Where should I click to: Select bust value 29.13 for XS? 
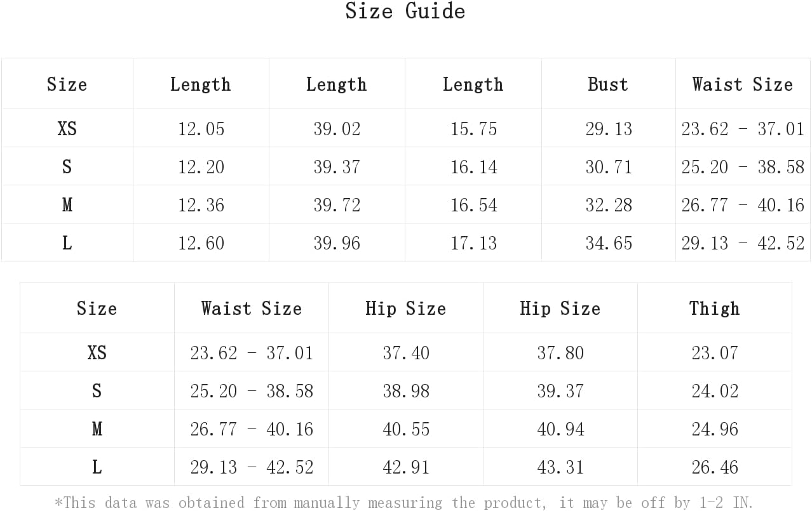609,129
